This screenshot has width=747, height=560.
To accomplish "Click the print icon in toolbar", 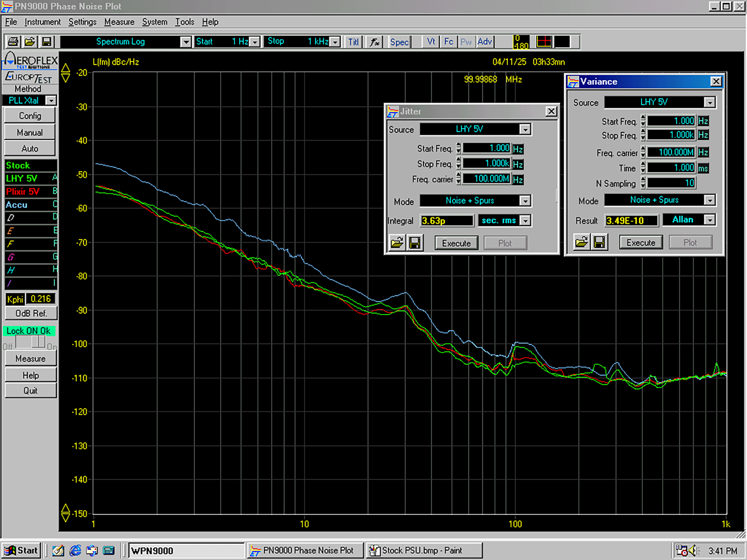I will coord(13,42).
